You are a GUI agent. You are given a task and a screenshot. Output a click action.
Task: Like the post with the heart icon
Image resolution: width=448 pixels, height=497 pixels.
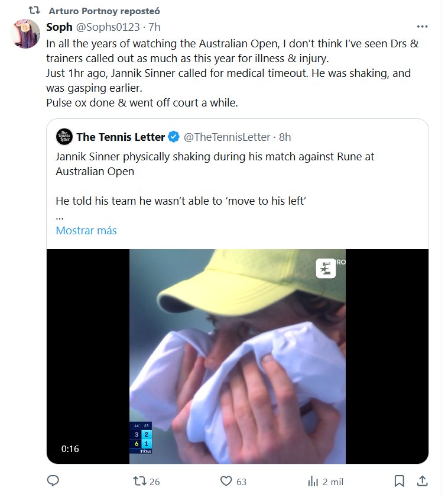click(x=225, y=481)
